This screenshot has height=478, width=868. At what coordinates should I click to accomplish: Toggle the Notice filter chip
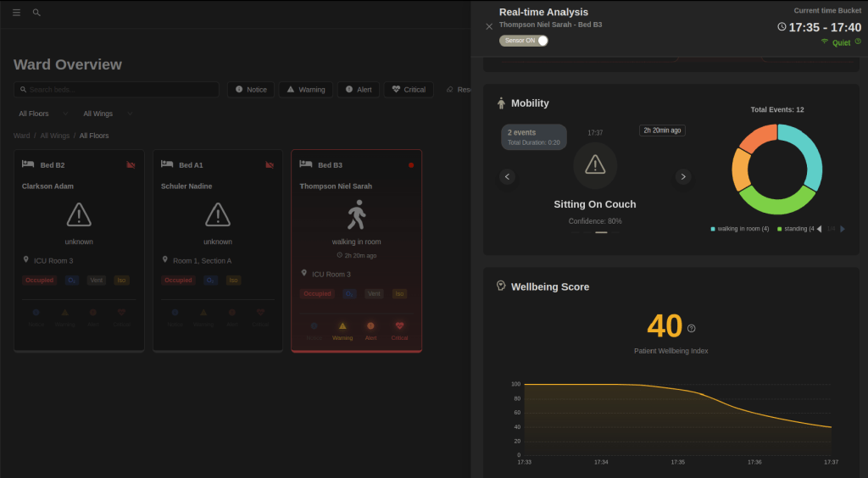[250, 90]
